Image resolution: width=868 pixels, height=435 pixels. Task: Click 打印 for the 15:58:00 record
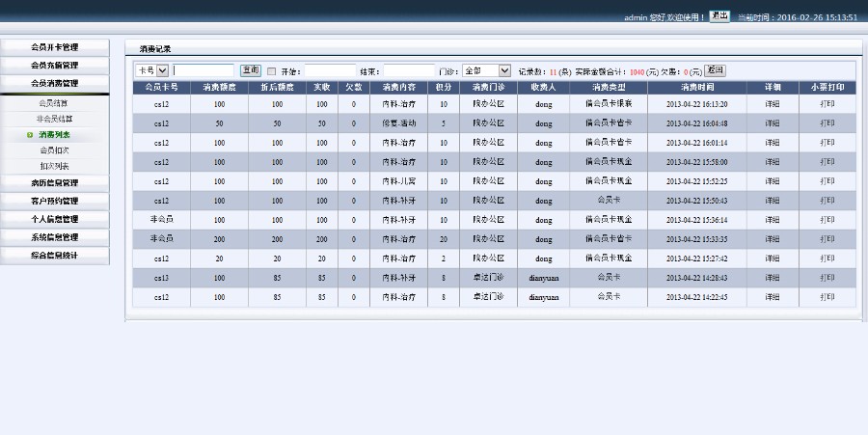coord(827,162)
